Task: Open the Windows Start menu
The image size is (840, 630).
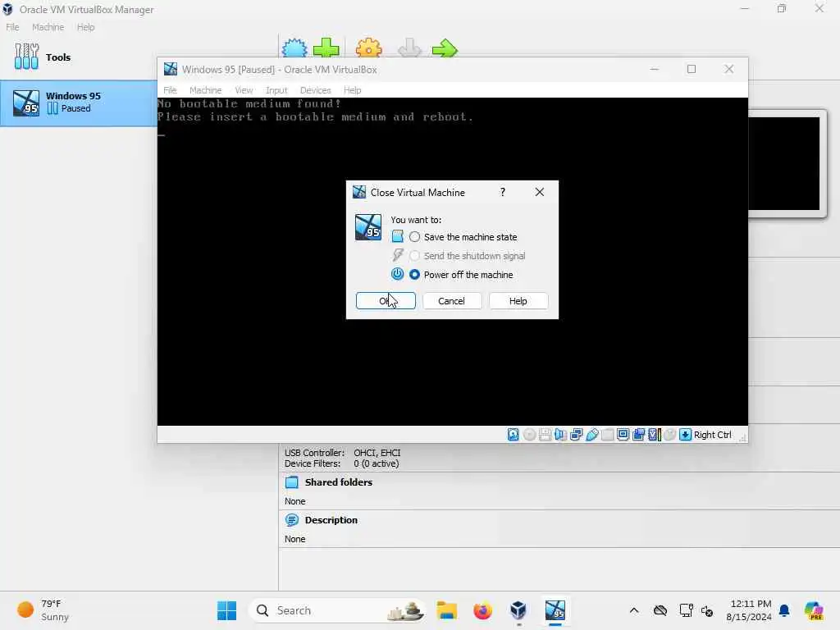Action: coord(226,610)
